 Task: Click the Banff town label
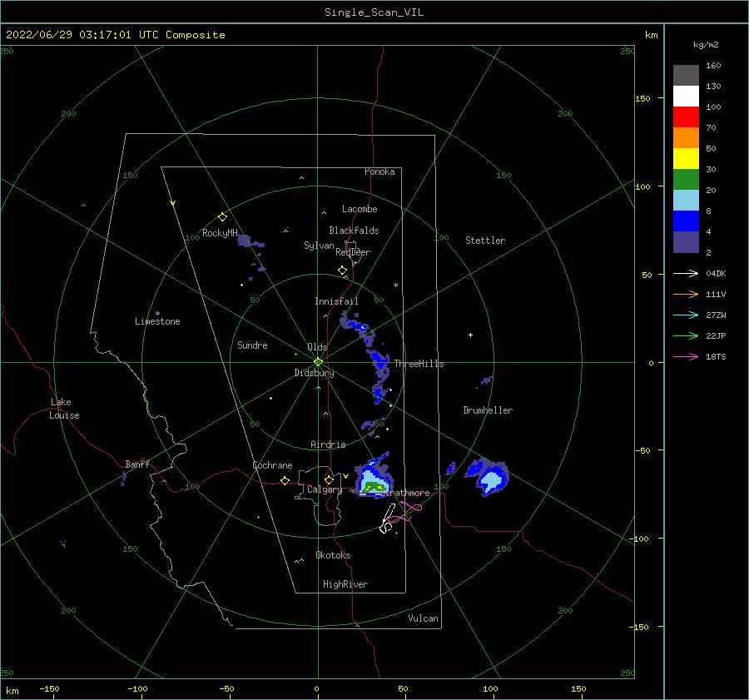137,464
